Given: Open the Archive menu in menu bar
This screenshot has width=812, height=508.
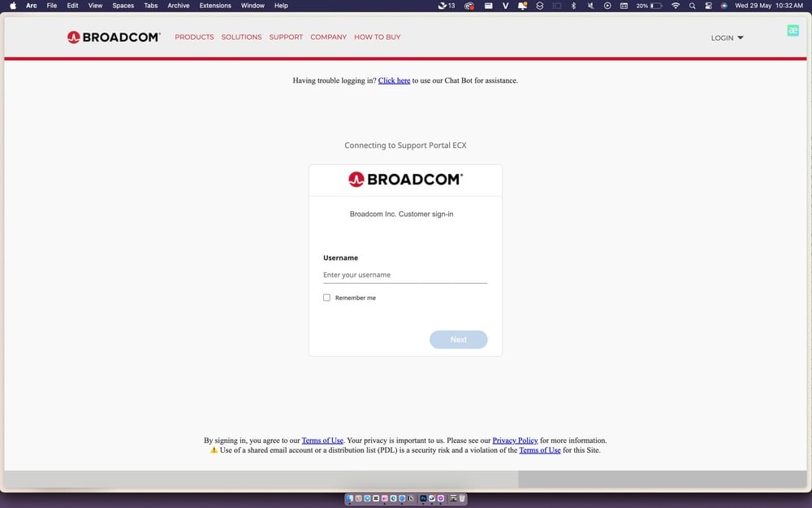Looking at the screenshot, I should coord(179,6).
